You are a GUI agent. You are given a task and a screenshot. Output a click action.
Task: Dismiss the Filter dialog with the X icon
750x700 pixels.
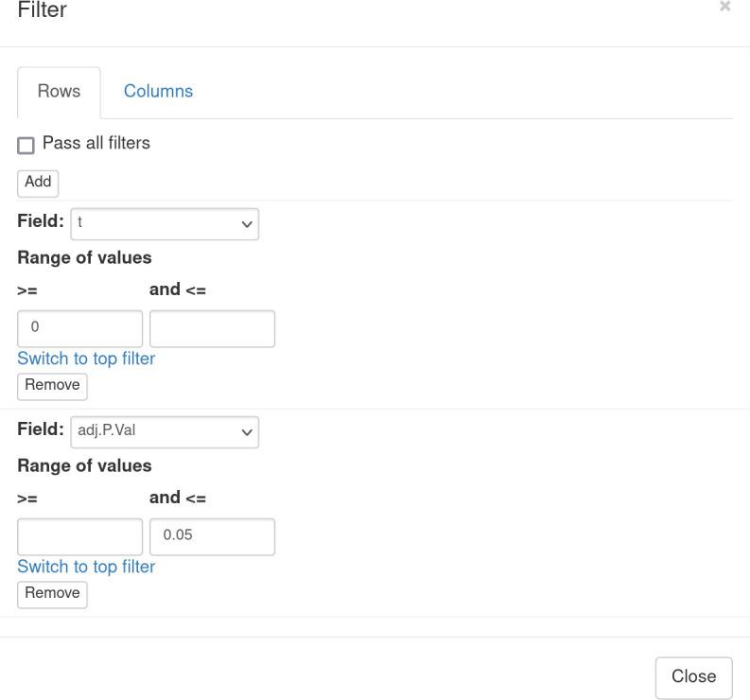[724, 7]
